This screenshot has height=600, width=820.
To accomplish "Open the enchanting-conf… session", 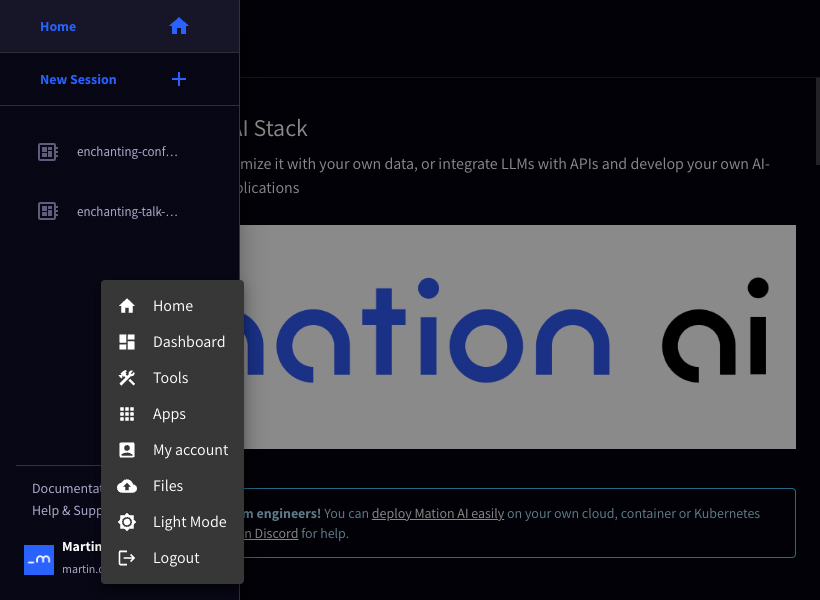I will pyautogui.click(x=119, y=152).
